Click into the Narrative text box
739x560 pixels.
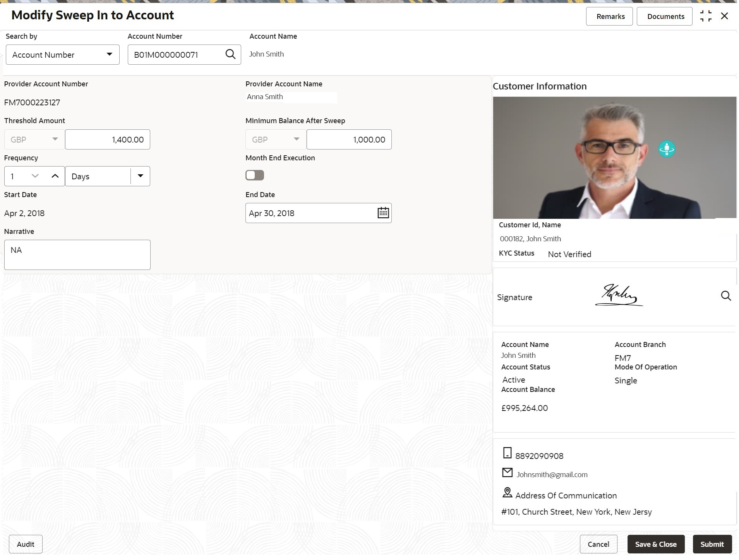pyautogui.click(x=77, y=255)
